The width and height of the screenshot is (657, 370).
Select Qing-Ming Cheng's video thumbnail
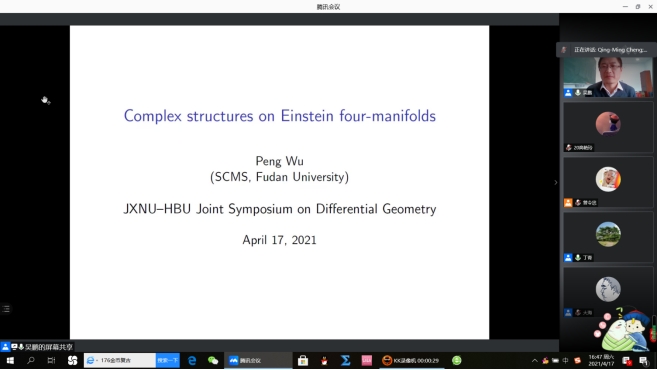click(x=608, y=77)
